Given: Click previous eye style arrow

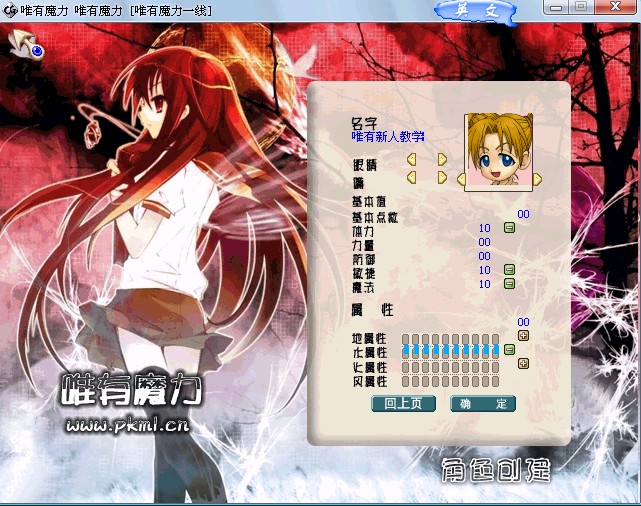Looking at the screenshot, I should (x=411, y=159).
